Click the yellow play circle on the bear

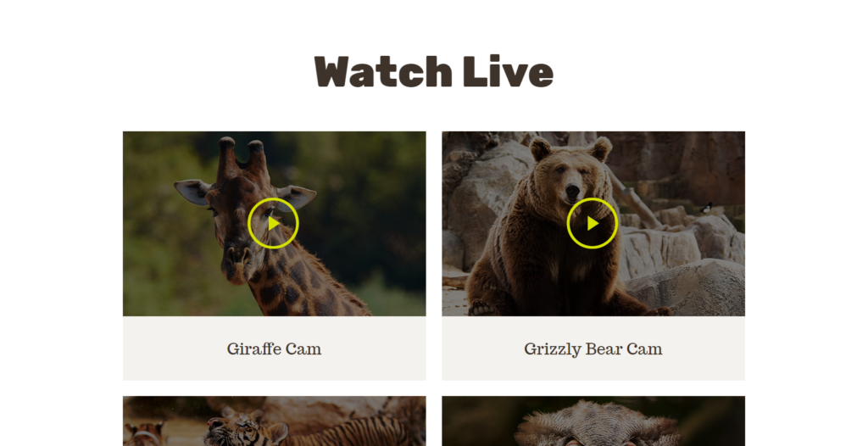pos(593,223)
